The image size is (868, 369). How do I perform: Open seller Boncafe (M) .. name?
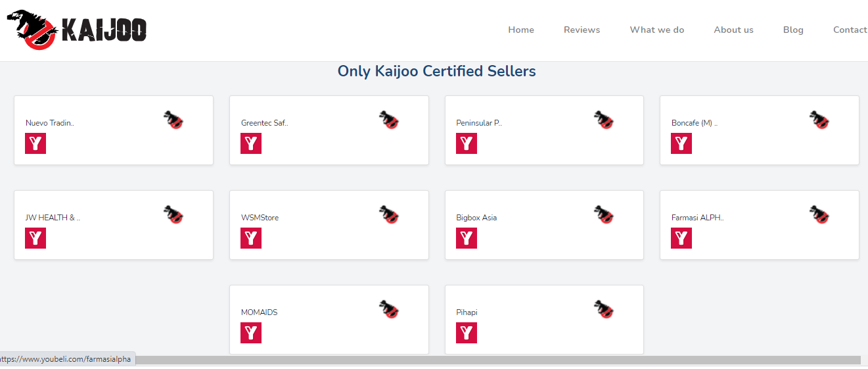click(695, 123)
